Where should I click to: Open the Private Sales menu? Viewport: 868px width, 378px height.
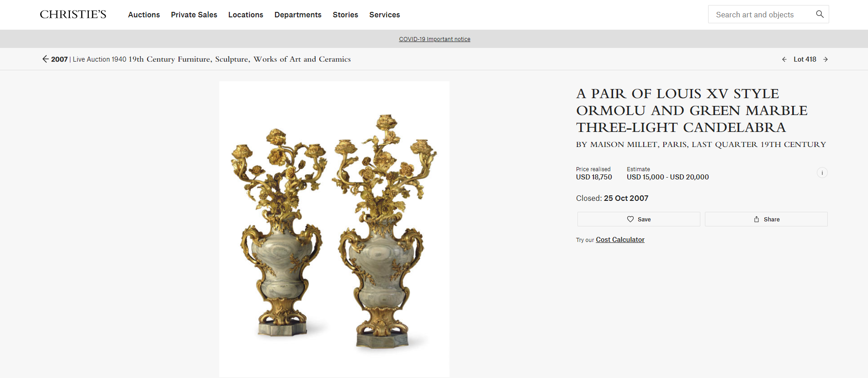pyautogui.click(x=194, y=15)
